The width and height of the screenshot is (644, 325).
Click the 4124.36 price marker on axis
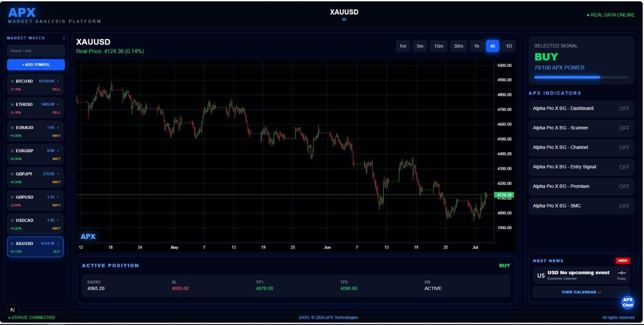[x=504, y=195]
